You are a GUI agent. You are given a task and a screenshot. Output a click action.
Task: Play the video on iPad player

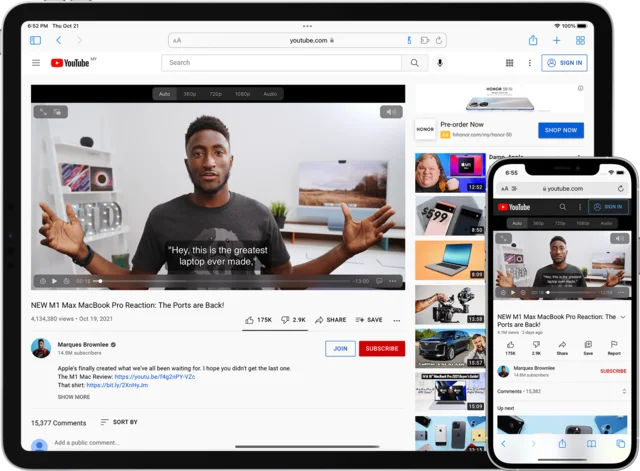54,281
